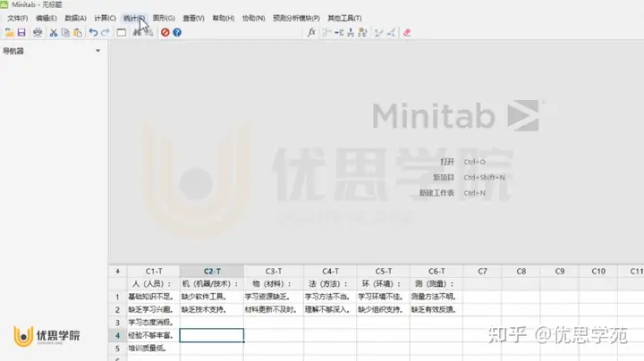Click the Print icon in toolbar
The width and height of the screenshot is (644, 361).
coord(38,32)
